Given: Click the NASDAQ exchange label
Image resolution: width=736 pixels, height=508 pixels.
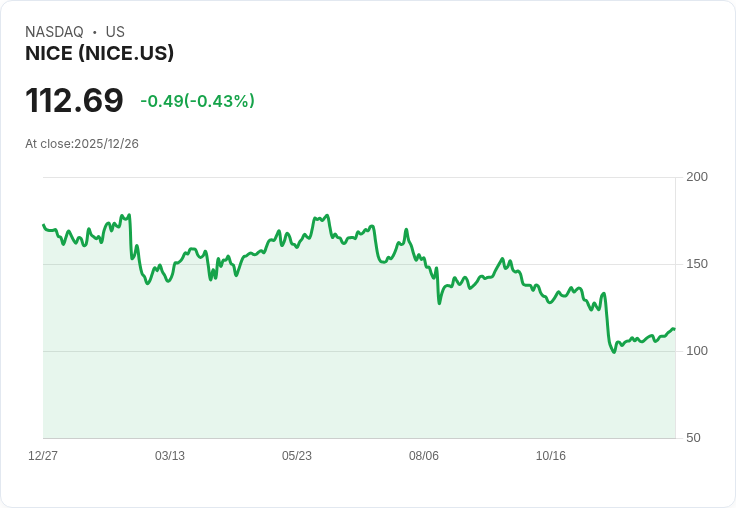Looking at the screenshot, I should [x=54, y=32].
